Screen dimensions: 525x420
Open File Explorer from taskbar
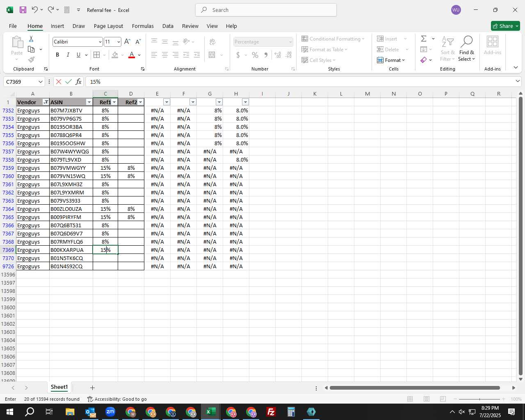pos(70,412)
